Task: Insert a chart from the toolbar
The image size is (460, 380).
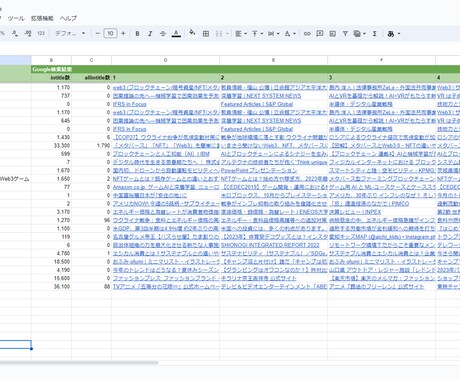Action: (332, 34)
